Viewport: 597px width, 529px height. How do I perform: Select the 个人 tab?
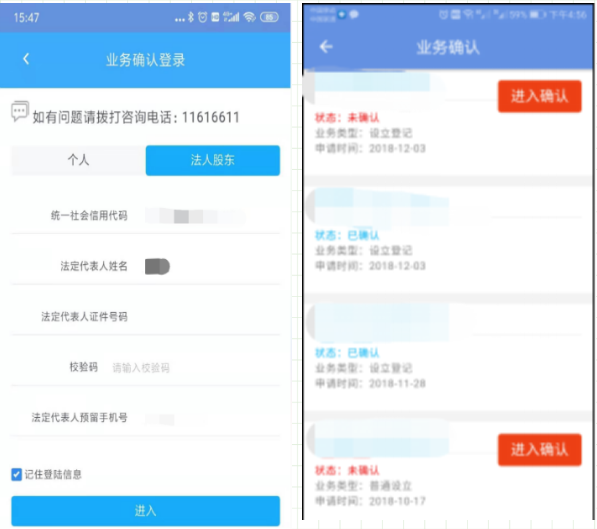pos(78,160)
